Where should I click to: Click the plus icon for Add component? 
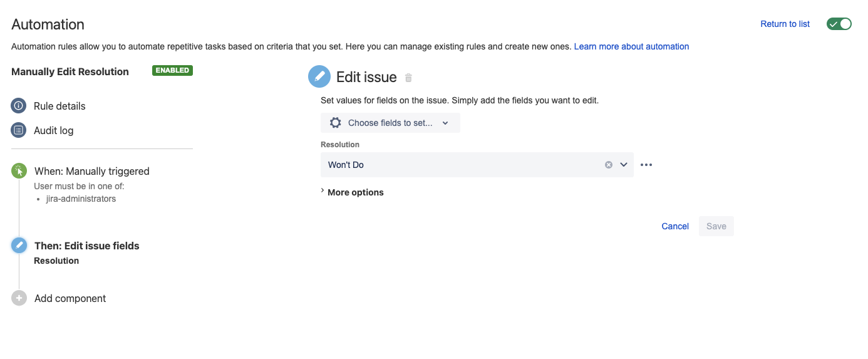coord(19,298)
